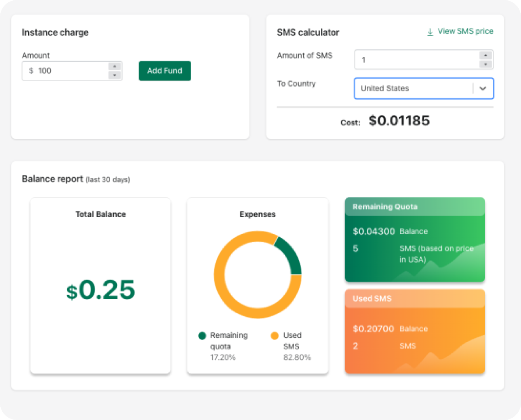521x420 pixels.
Task: Select the Cost value $0.01185
Action: pos(399,121)
